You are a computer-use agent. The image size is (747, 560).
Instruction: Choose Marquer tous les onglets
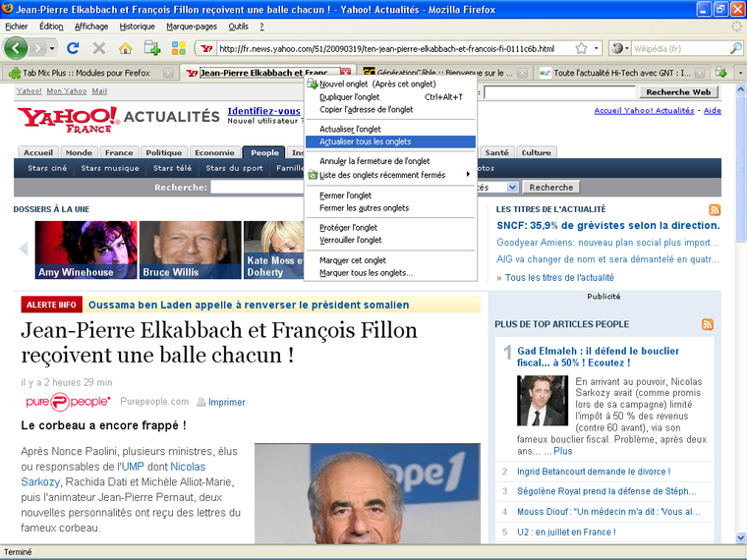pos(390,273)
